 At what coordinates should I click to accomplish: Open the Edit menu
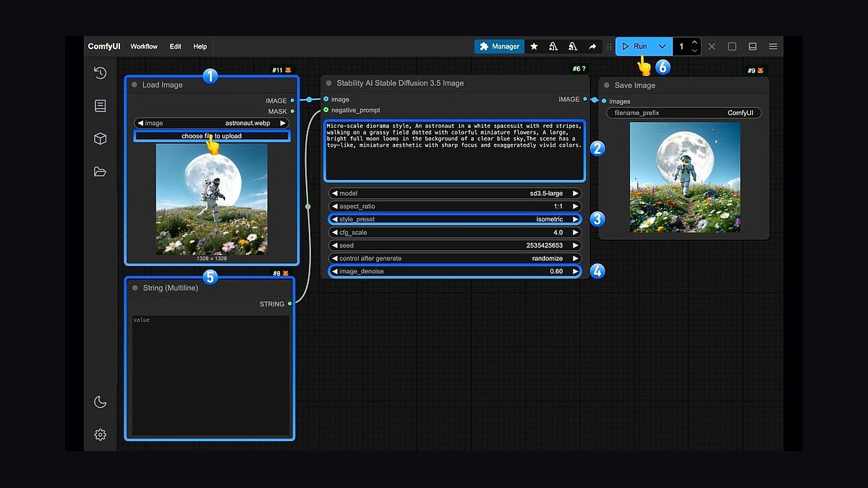176,46
